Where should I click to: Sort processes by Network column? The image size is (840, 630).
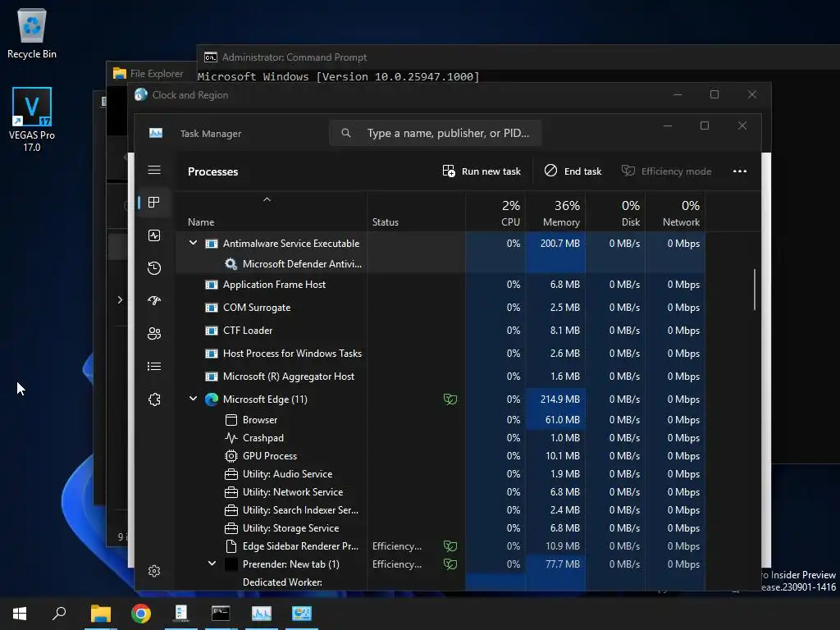pyautogui.click(x=676, y=212)
